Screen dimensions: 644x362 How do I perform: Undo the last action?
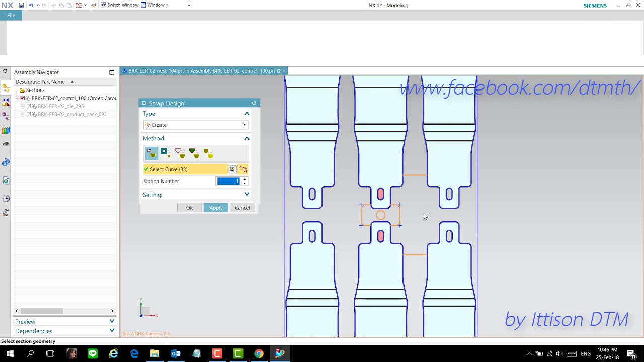(x=31, y=5)
